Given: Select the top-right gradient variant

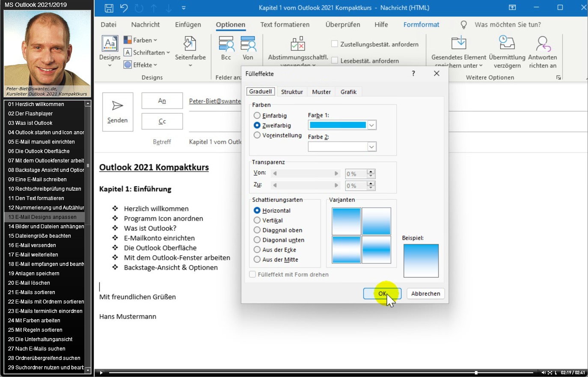Looking at the screenshot, I should coord(376,221).
